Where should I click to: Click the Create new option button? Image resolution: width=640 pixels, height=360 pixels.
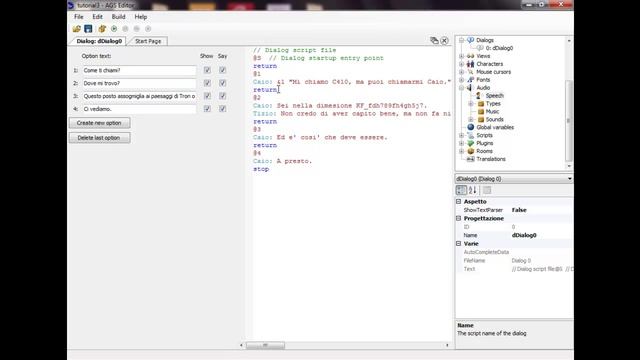[100, 123]
